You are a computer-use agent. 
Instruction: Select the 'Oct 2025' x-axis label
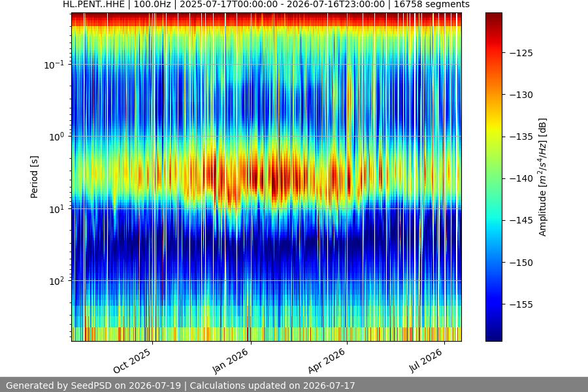click(x=132, y=361)
